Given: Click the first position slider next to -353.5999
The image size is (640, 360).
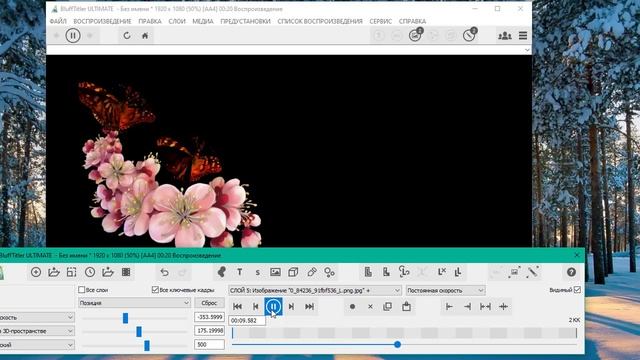Looking at the screenshot, I should coord(125,318).
